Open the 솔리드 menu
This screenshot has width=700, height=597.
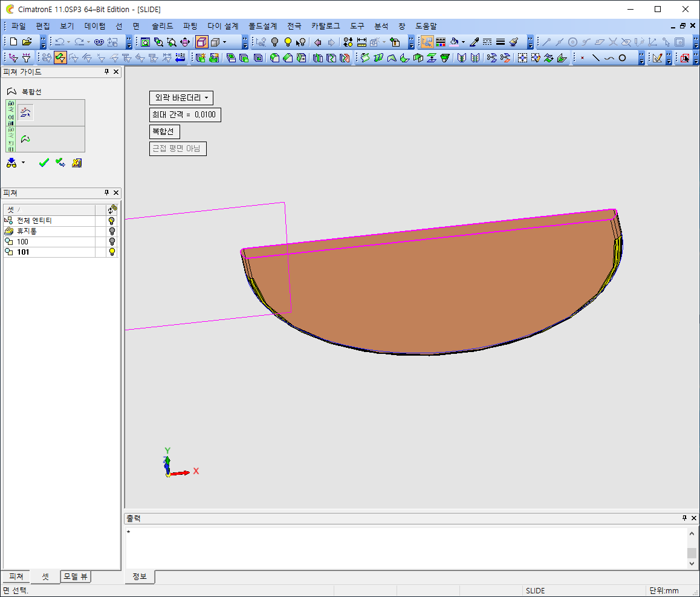(163, 26)
